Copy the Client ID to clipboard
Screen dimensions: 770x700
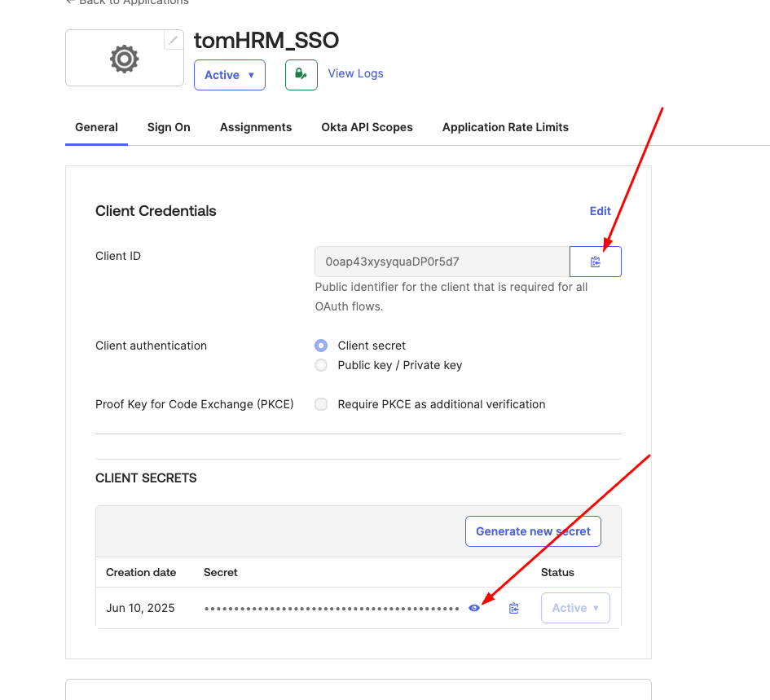[x=595, y=262]
